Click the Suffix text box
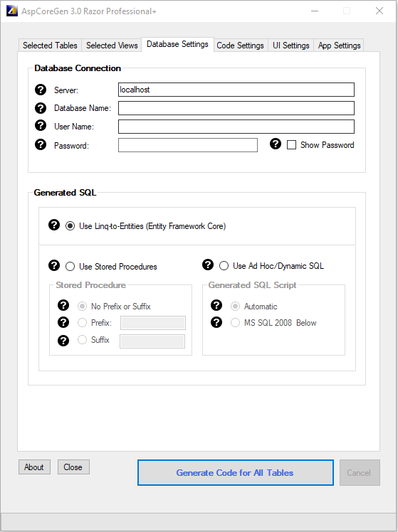 click(x=152, y=341)
